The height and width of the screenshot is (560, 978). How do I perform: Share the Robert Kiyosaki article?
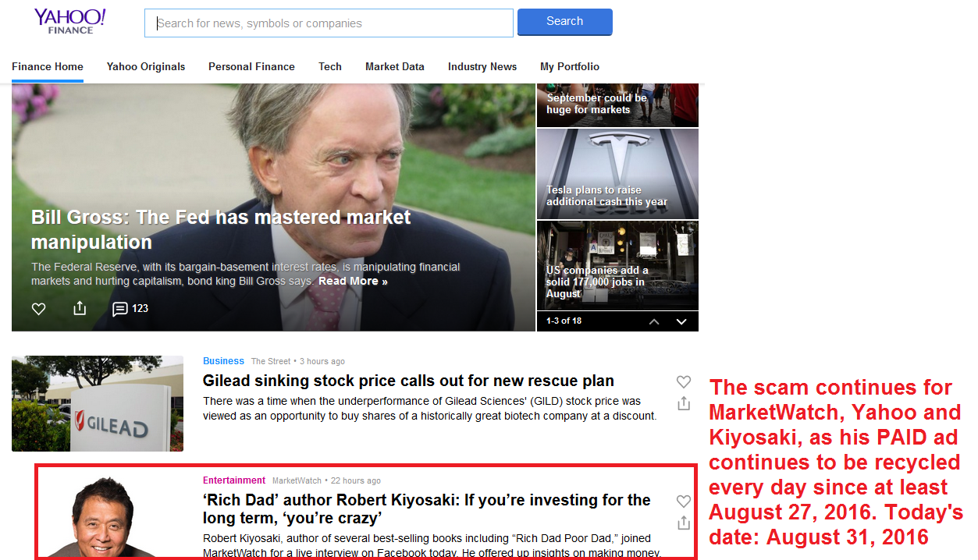click(x=684, y=523)
